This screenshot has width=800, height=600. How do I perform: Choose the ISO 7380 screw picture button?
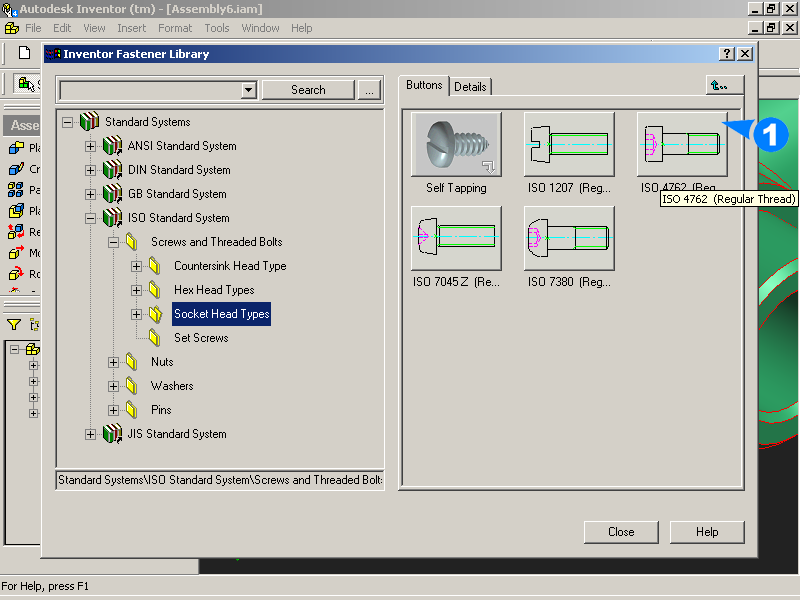569,238
